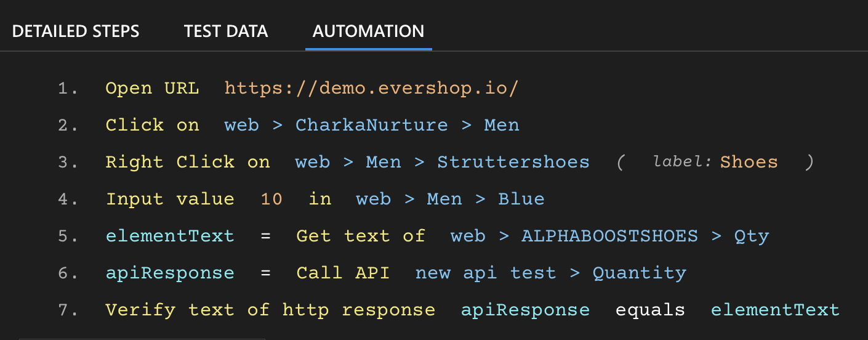Click the 'Shoes' label value

point(749,162)
